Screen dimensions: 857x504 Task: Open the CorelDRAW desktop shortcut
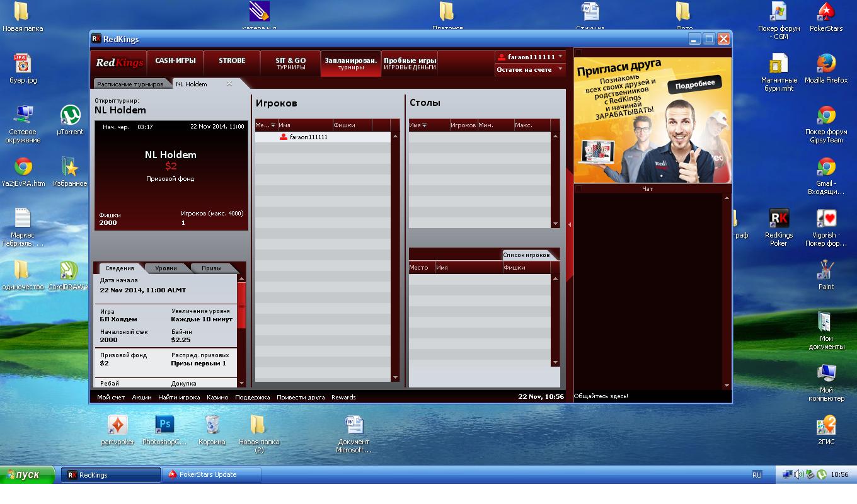tap(69, 271)
